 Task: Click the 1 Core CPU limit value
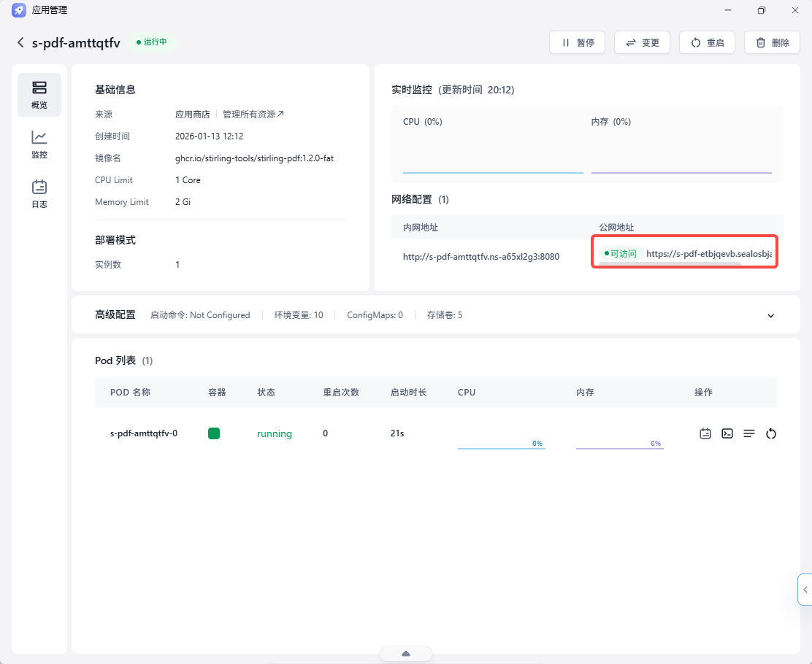point(188,180)
